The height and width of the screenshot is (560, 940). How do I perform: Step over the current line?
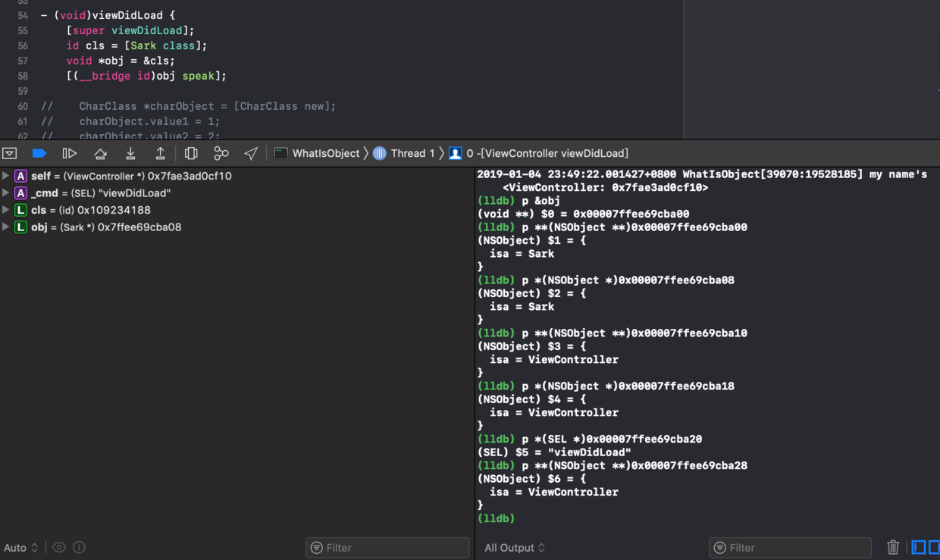(100, 153)
